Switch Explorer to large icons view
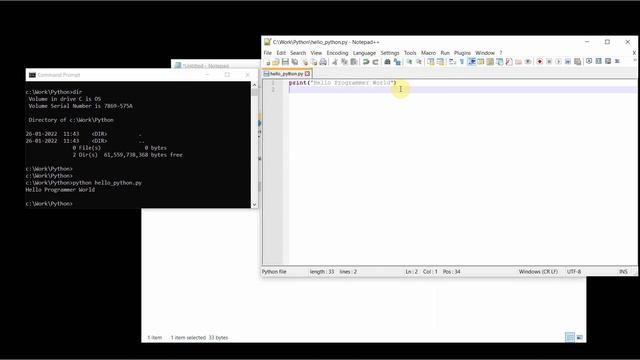The image size is (640, 360). (x=580, y=337)
